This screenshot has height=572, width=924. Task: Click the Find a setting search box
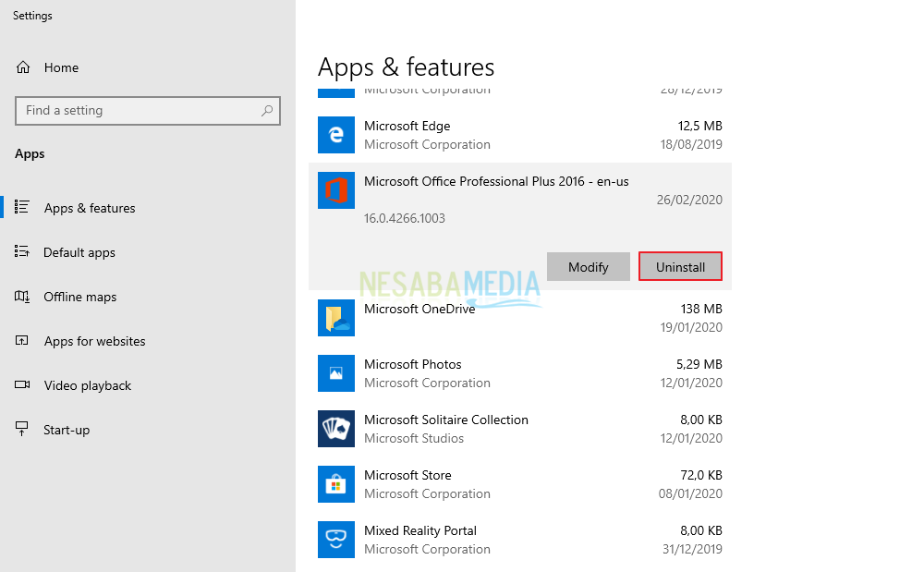(139, 111)
